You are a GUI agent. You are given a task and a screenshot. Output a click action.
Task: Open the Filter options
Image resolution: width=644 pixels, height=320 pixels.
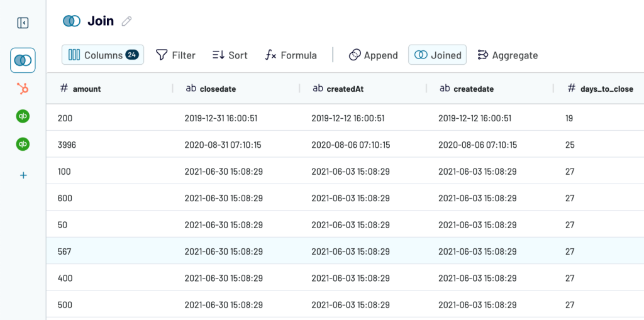[x=175, y=55]
